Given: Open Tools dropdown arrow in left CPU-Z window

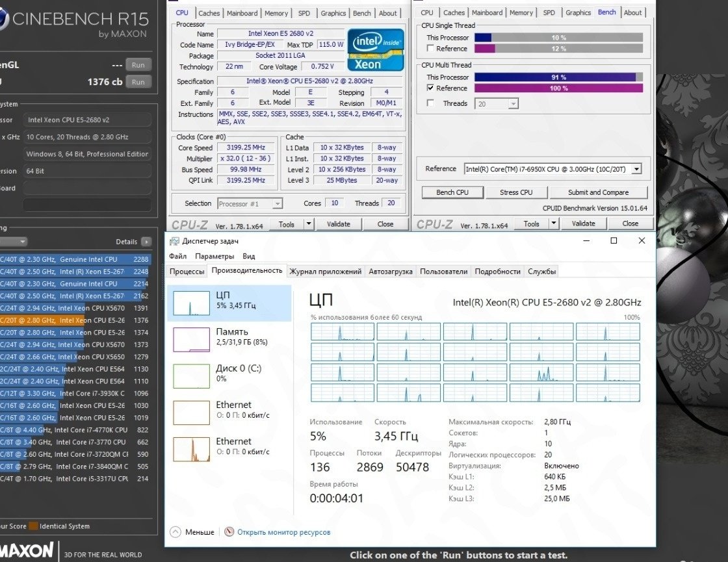Looking at the screenshot, I should [309, 224].
